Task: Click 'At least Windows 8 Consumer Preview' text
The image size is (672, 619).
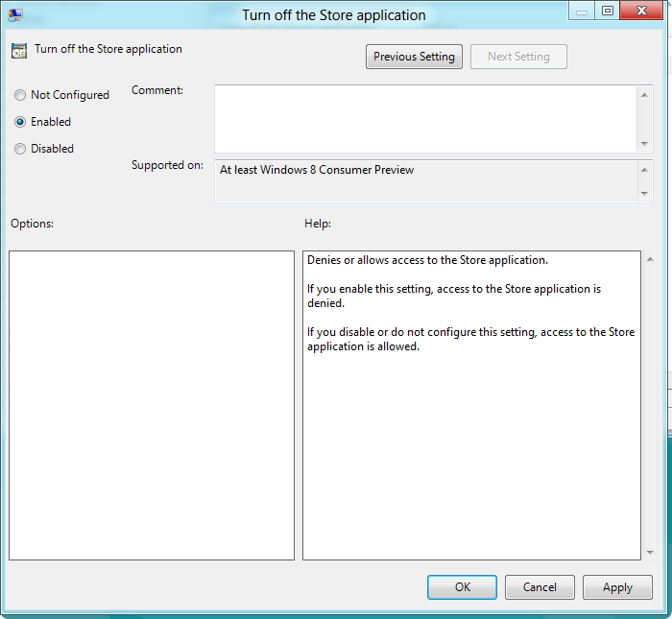Action: (x=317, y=170)
